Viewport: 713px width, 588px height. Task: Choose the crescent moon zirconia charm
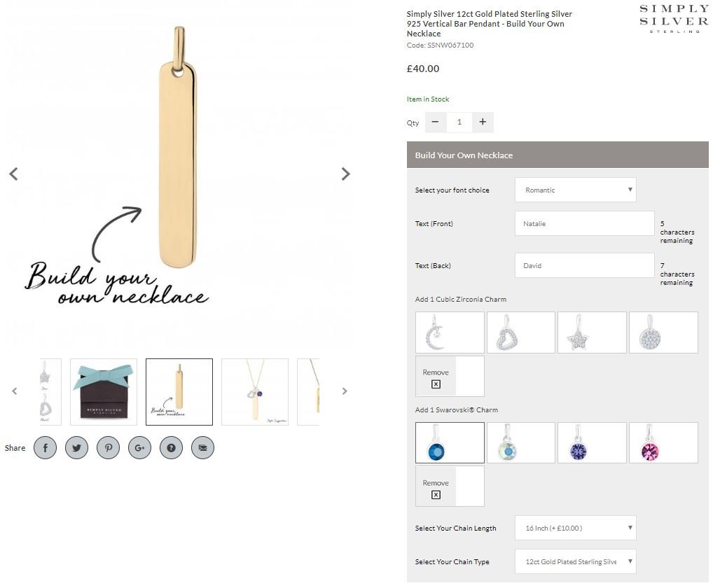pyautogui.click(x=450, y=332)
